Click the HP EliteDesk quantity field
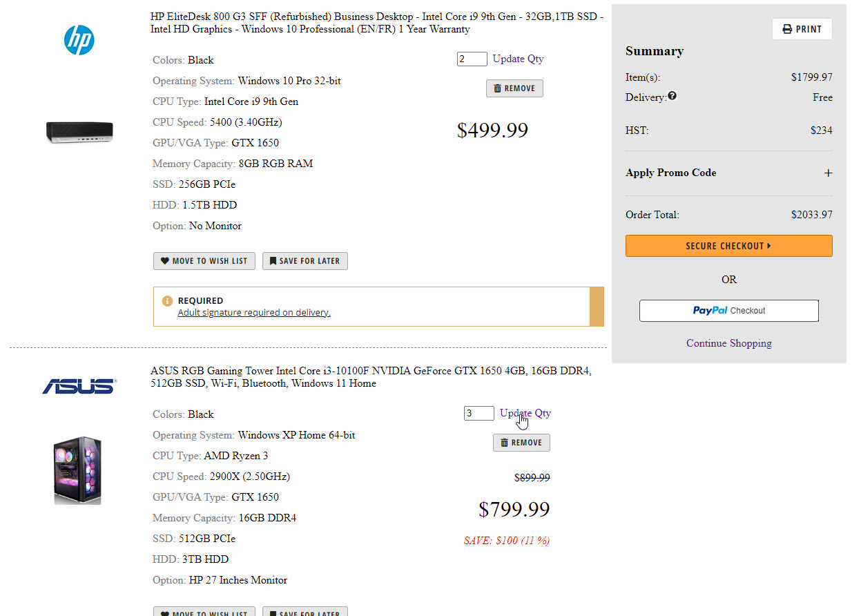Image resolution: width=861 pixels, height=616 pixels. pos(472,59)
